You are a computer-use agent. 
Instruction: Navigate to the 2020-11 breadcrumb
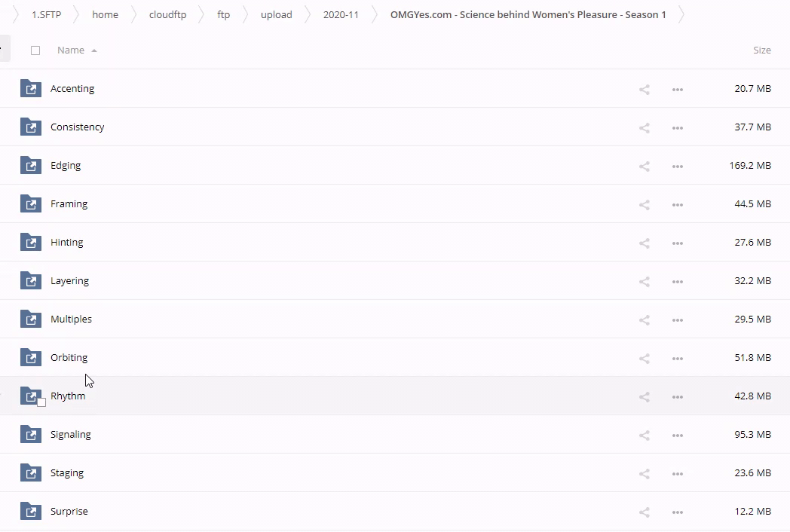(x=341, y=14)
